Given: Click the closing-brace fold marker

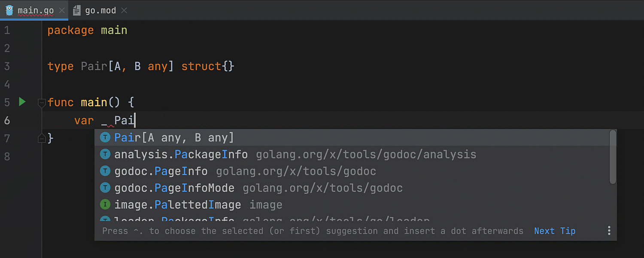Looking at the screenshot, I should (x=42, y=138).
